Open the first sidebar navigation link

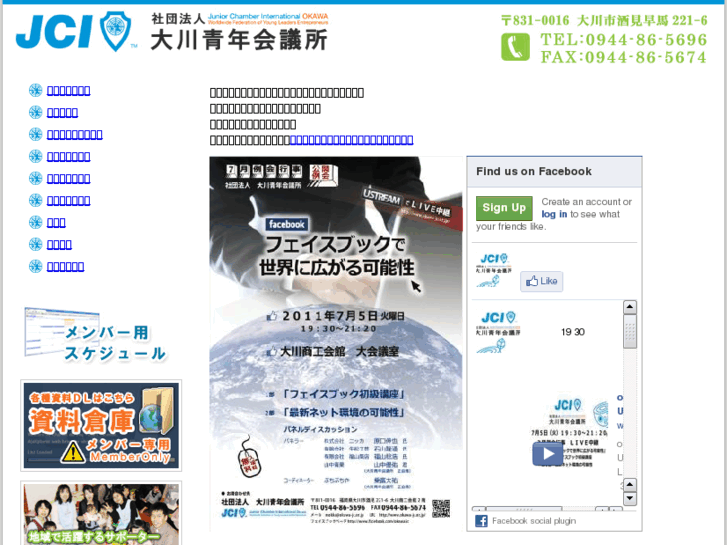[69, 90]
